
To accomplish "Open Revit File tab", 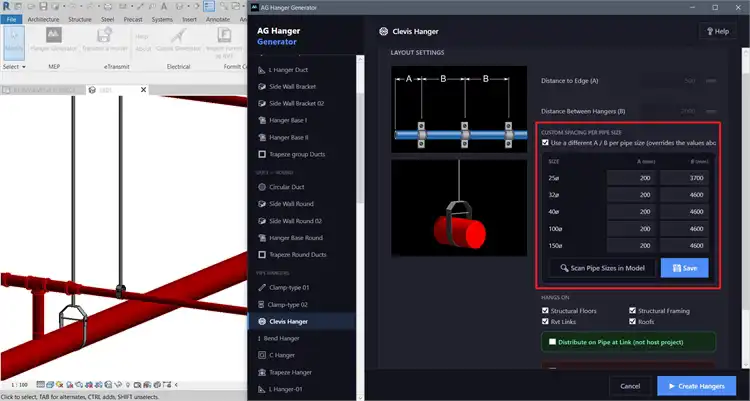I will click(11, 20).
